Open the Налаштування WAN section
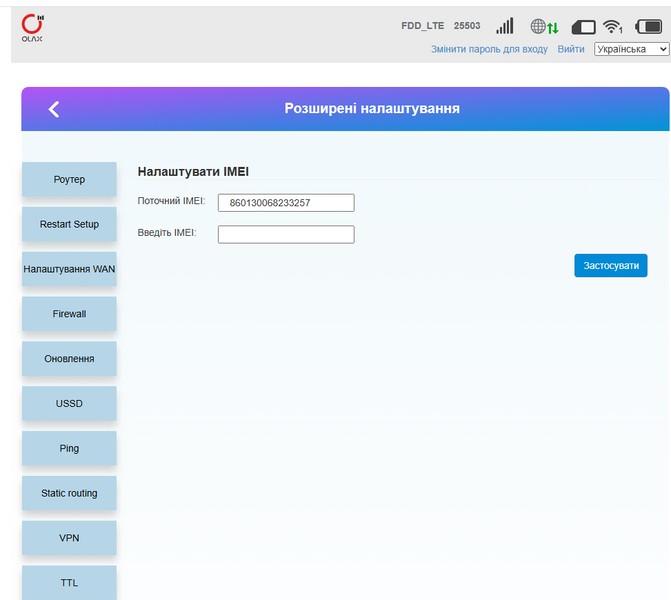Screen dimensions: 671x600 click(x=69, y=269)
